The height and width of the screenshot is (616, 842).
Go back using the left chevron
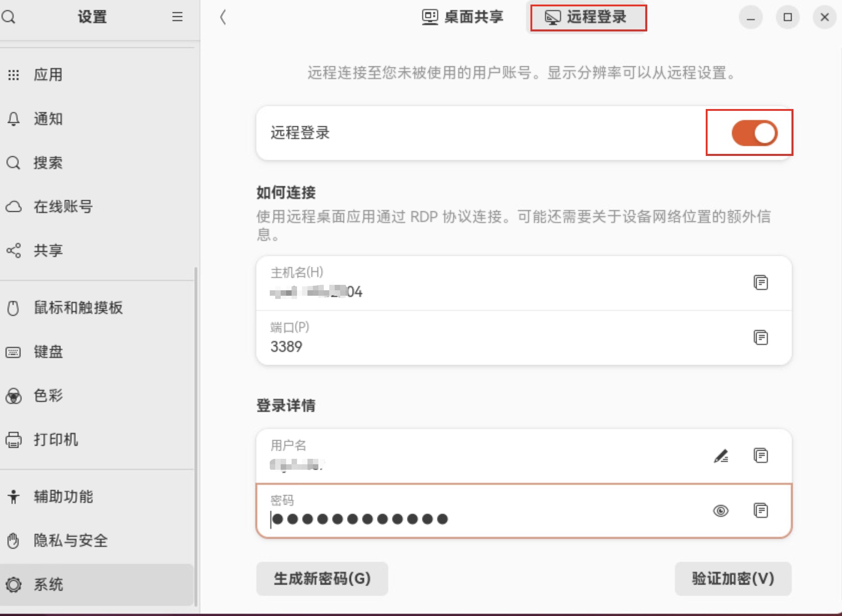223,17
